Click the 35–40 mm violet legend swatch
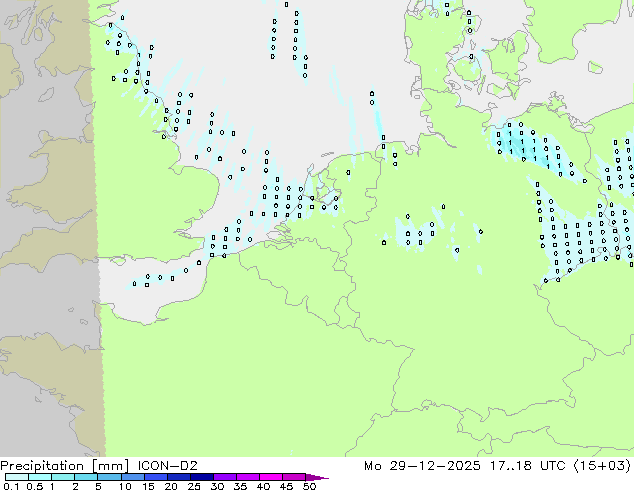Screen dimensions: 634x490 pos(248,477)
